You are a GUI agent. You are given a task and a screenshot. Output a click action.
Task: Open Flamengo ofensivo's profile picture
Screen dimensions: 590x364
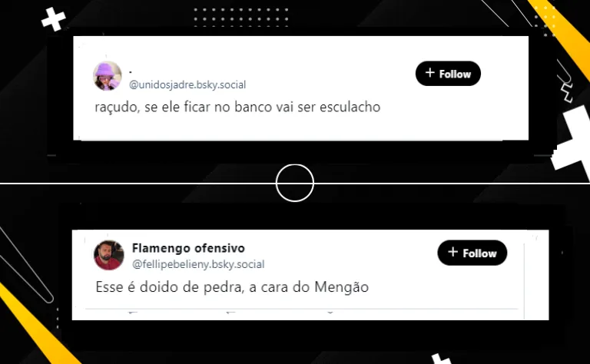coord(109,255)
